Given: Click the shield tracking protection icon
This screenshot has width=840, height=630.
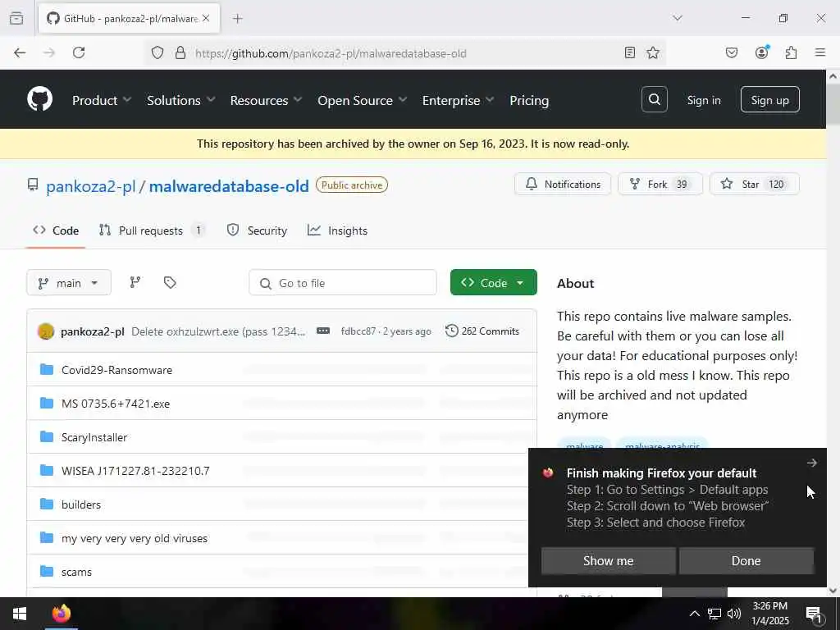Looking at the screenshot, I should pyautogui.click(x=157, y=52).
